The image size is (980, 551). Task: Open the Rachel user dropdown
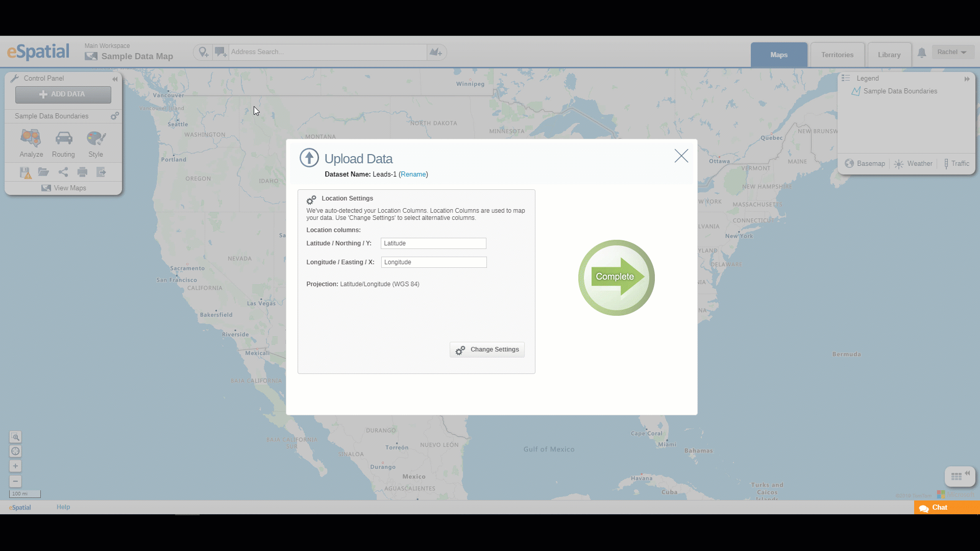pos(952,52)
